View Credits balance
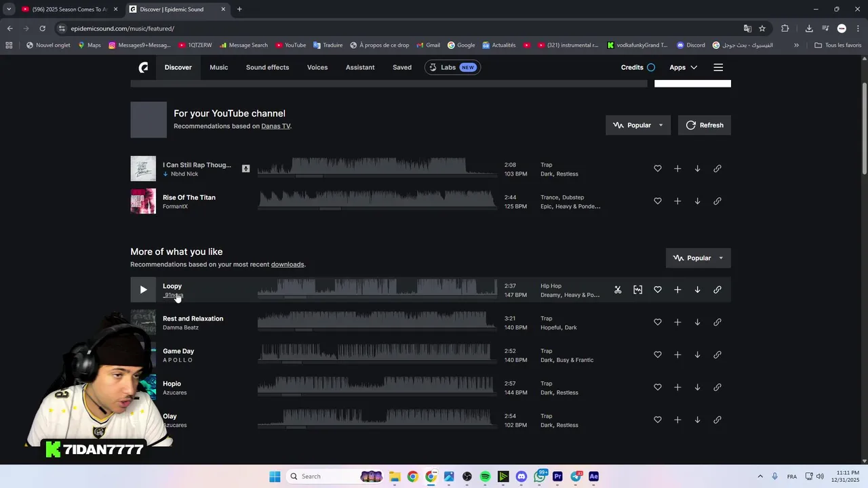Image resolution: width=868 pixels, height=488 pixels. click(638, 67)
